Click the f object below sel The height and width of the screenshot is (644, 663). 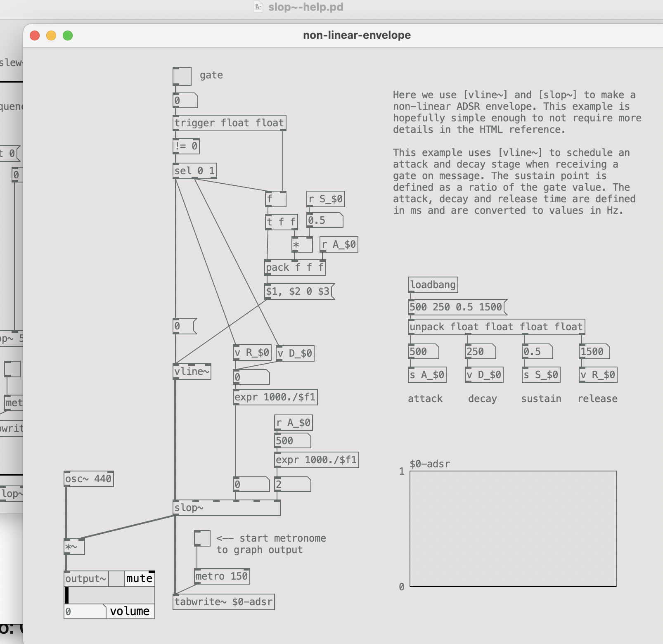tap(276, 199)
